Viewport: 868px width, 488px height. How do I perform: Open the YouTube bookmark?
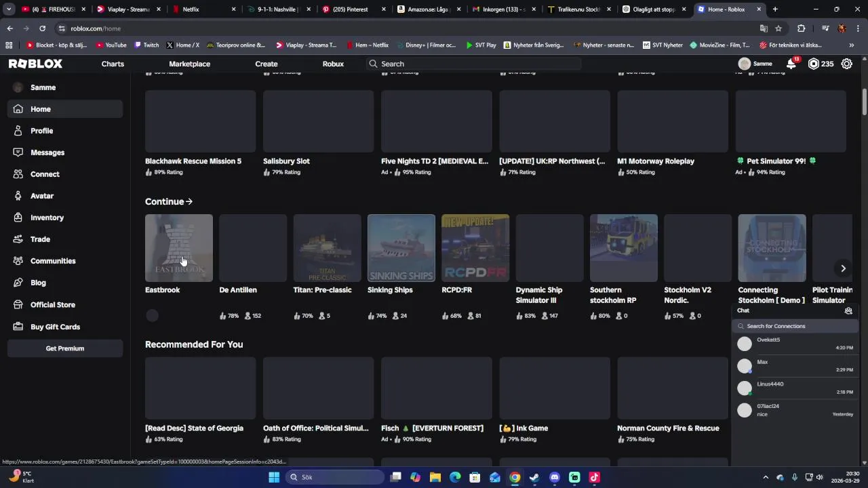111,45
